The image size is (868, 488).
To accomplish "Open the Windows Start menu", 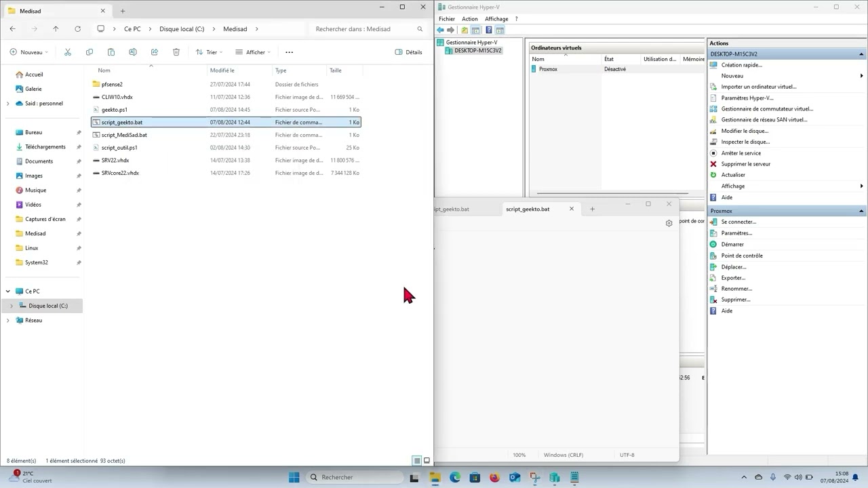I will tap(294, 477).
